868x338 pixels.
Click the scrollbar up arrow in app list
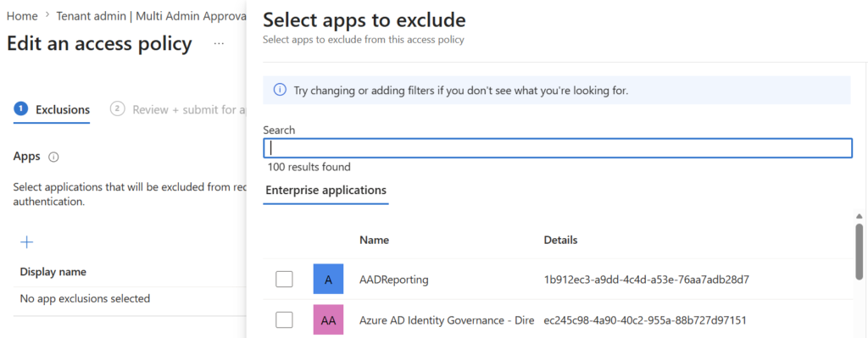[859, 216]
